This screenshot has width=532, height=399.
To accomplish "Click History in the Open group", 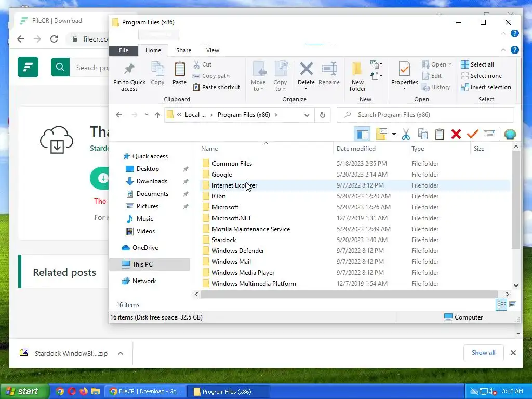I will click(x=436, y=87).
